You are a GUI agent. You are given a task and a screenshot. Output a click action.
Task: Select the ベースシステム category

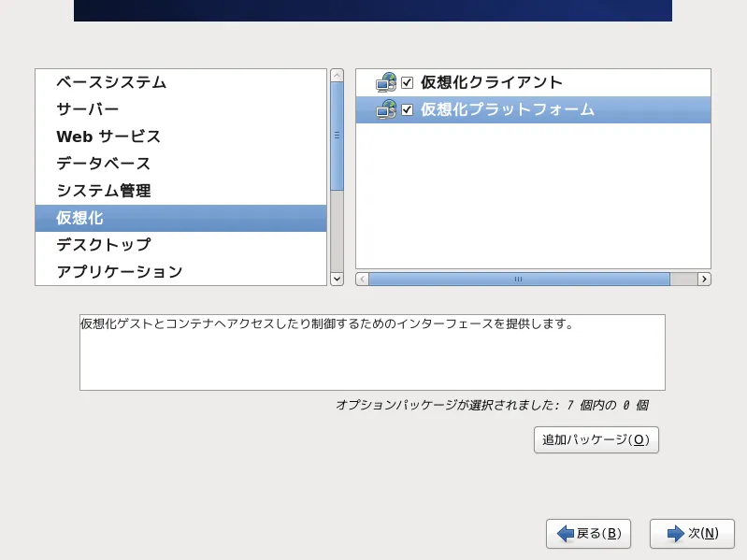[x=181, y=82]
